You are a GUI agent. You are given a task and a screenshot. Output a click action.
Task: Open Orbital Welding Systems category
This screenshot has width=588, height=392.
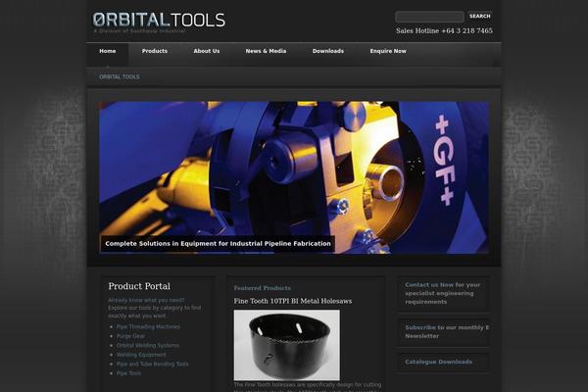pyautogui.click(x=147, y=346)
